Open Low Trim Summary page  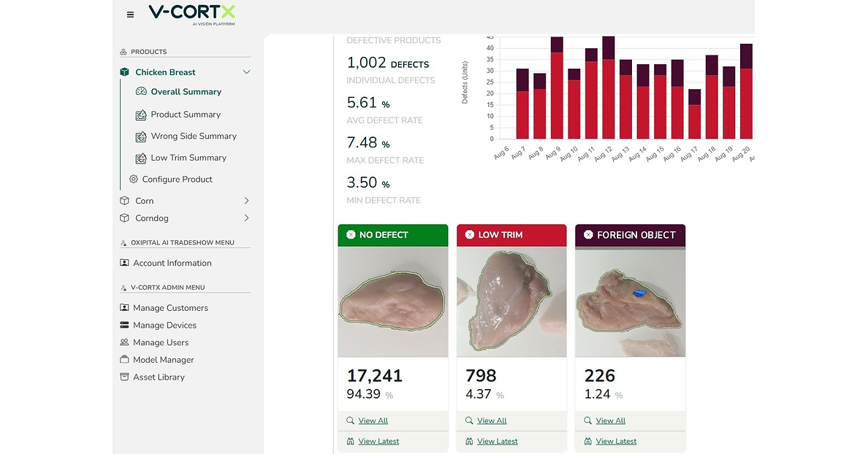[x=189, y=158]
